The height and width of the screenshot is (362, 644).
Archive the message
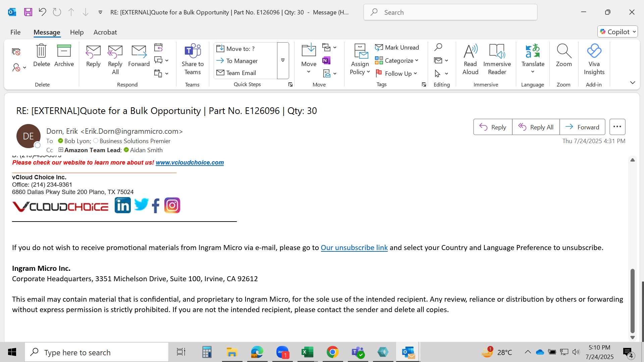[64, 56]
